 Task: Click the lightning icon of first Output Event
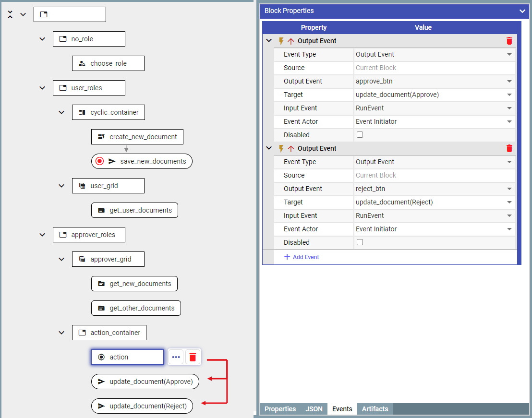point(281,41)
